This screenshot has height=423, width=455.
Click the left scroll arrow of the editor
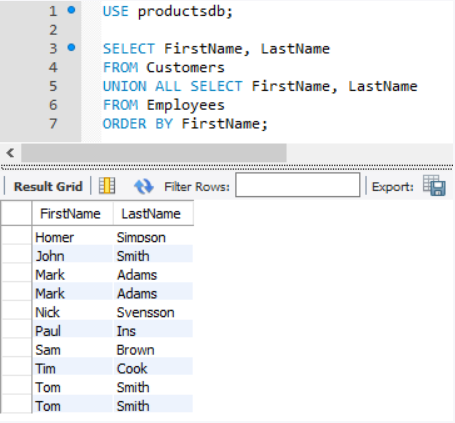tap(10, 153)
